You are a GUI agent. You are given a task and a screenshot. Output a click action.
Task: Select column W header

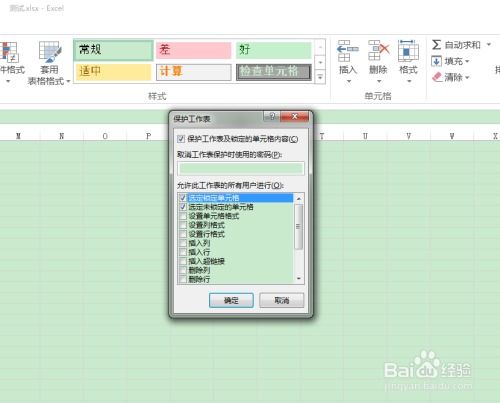coord(452,136)
